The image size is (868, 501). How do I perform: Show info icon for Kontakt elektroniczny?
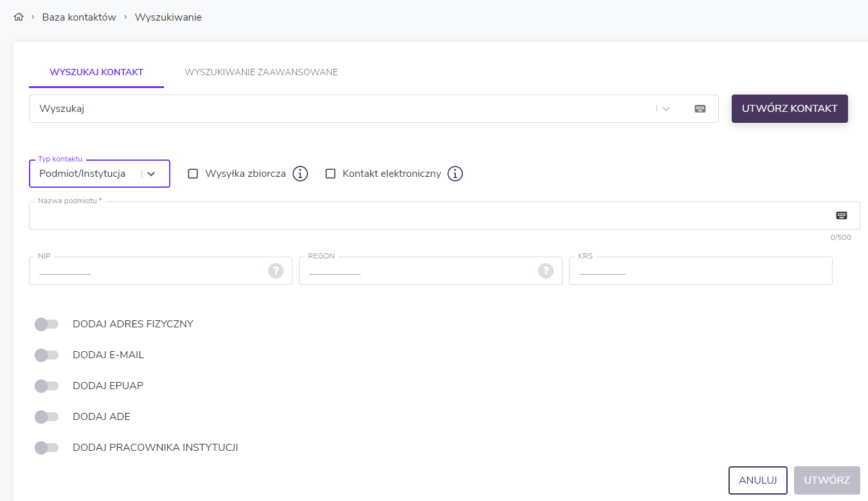point(455,174)
